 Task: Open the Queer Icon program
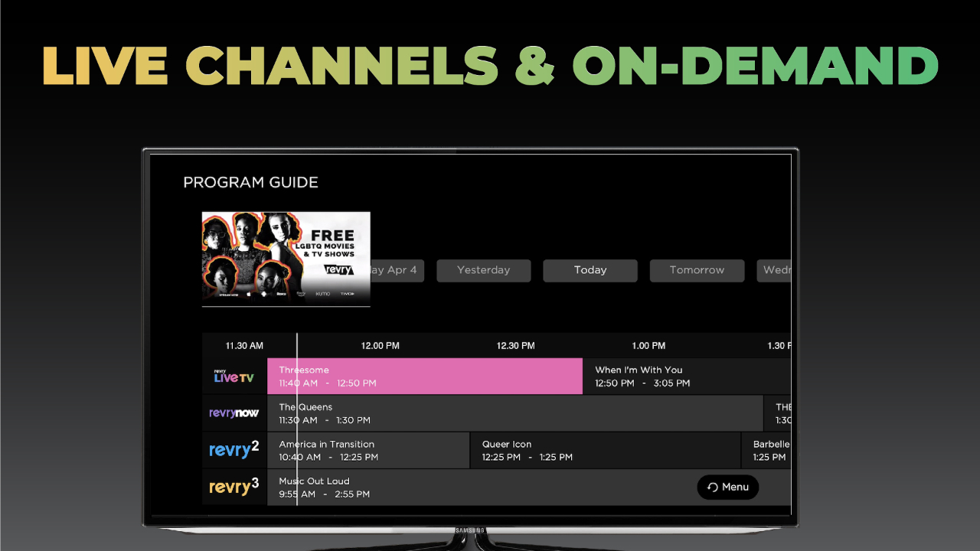tap(605, 450)
